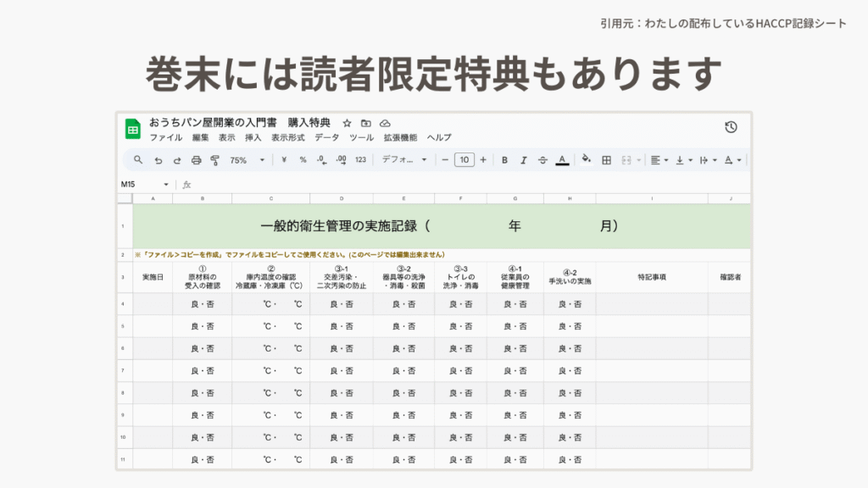Click the font size field showing 10
Image resolution: width=868 pixels, height=488 pixels.
pyautogui.click(x=465, y=160)
